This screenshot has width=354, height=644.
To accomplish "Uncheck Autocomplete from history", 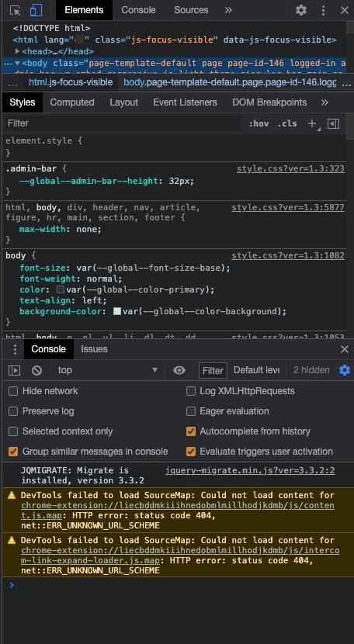I will [191, 431].
